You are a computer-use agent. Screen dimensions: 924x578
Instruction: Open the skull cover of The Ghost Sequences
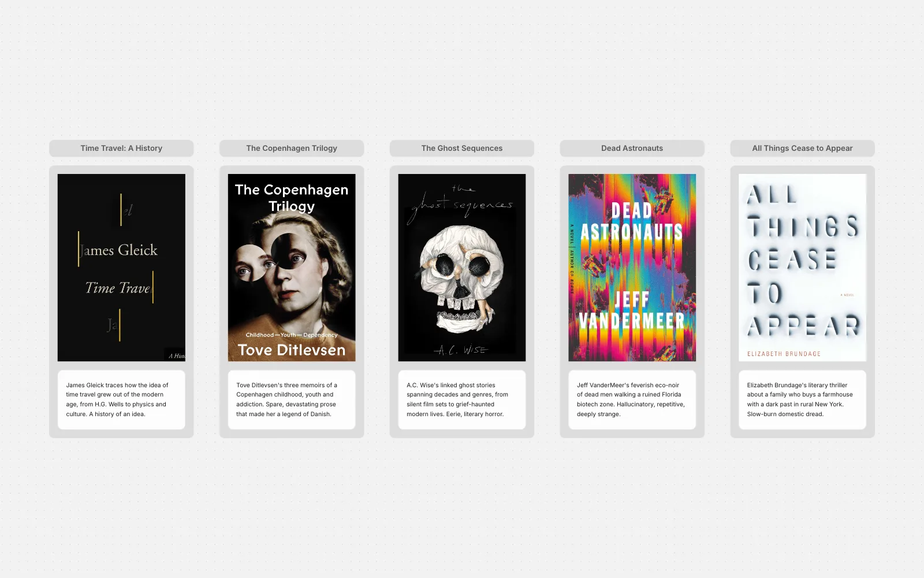[462, 268]
